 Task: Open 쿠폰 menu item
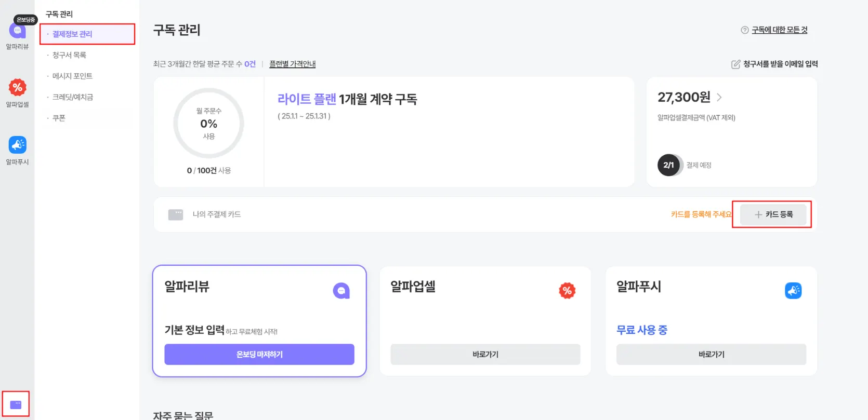click(59, 118)
